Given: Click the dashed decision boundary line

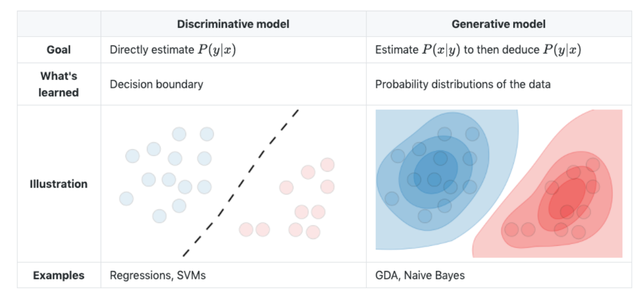Looking at the screenshot, I should [240, 183].
